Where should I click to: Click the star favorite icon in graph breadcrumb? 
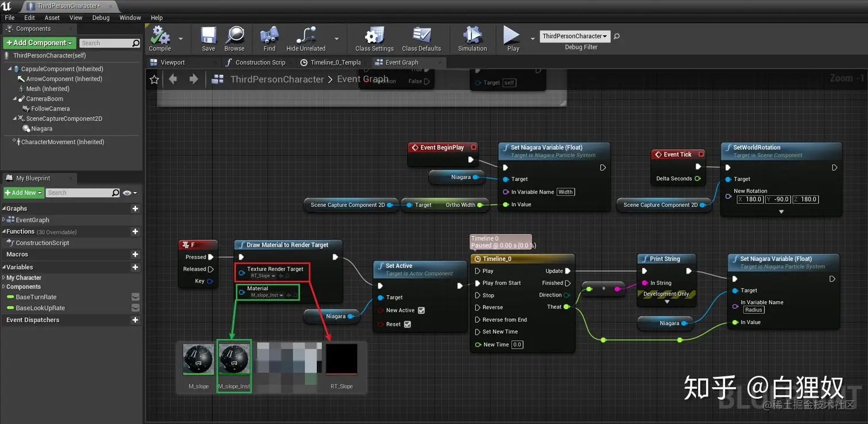pos(154,80)
